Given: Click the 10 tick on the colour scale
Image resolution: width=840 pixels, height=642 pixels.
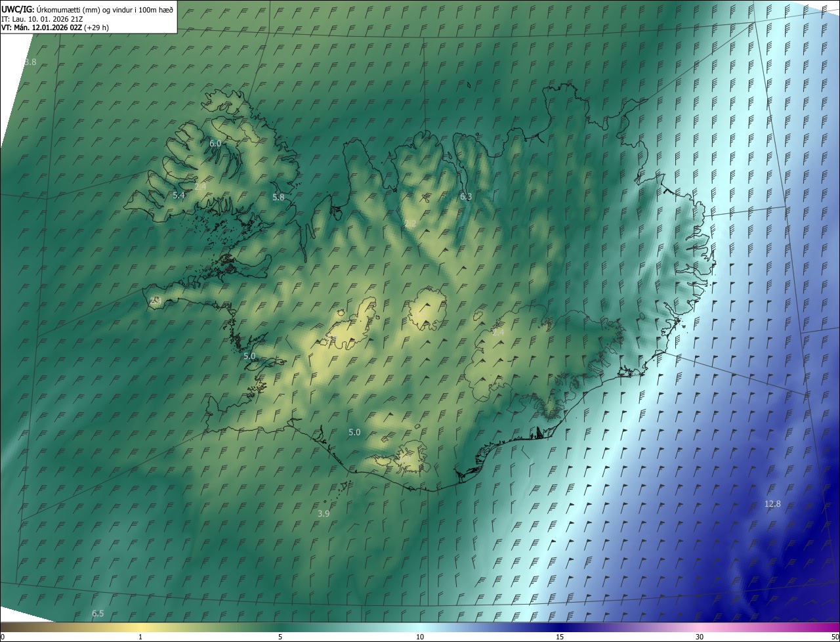Looking at the screenshot, I should click(x=420, y=637).
